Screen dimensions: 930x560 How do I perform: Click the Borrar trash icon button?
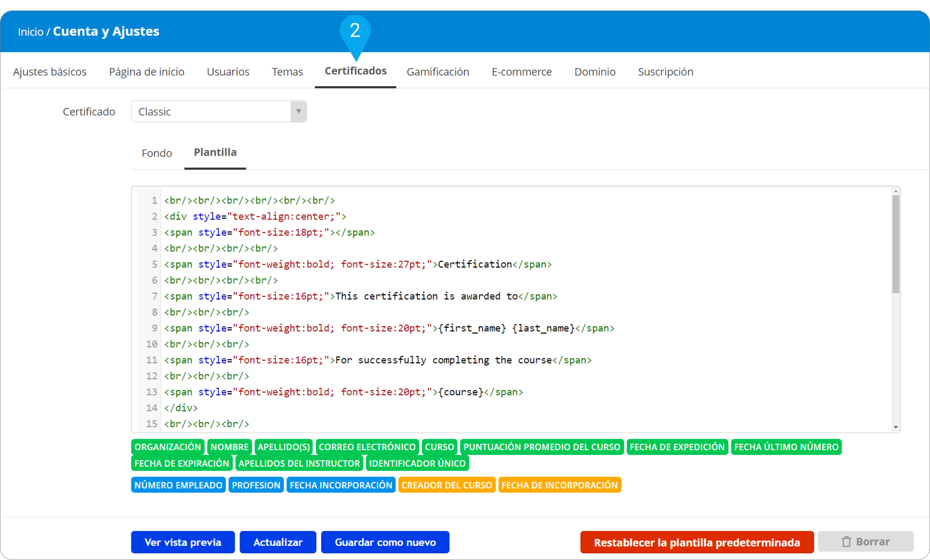click(x=865, y=541)
